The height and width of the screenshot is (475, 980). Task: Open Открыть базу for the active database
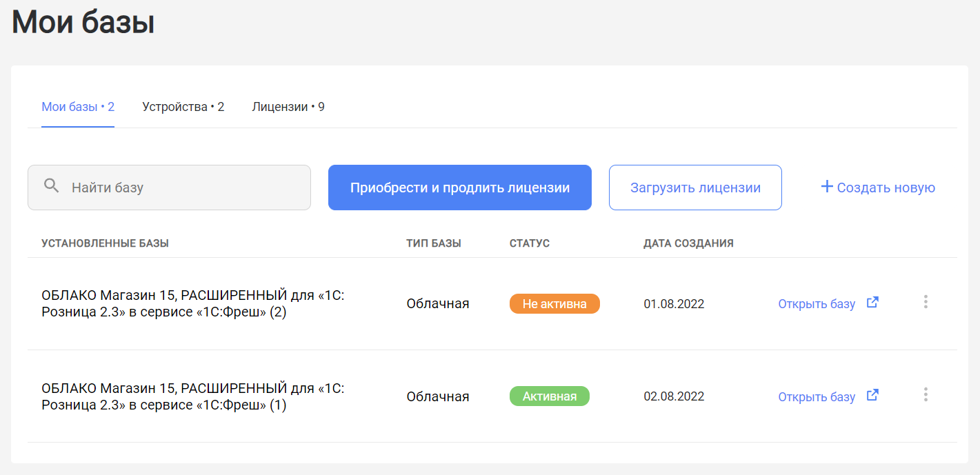tap(817, 397)
